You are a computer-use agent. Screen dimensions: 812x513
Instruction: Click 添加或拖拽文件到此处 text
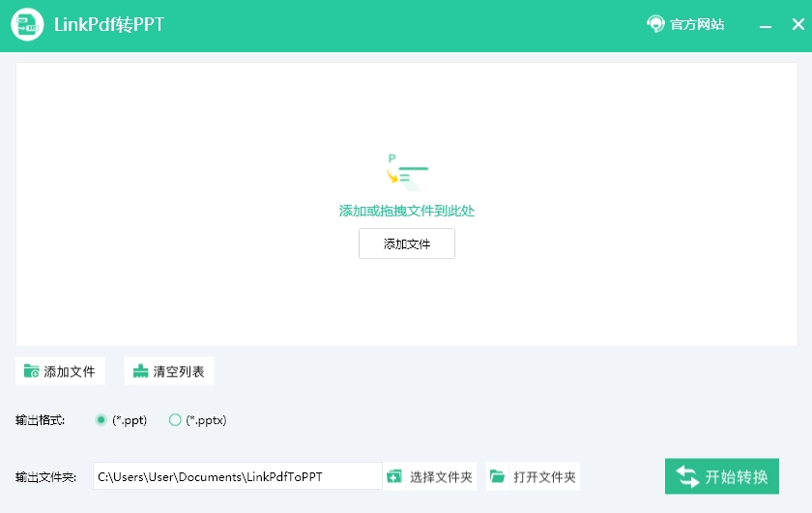pos(407,211)
